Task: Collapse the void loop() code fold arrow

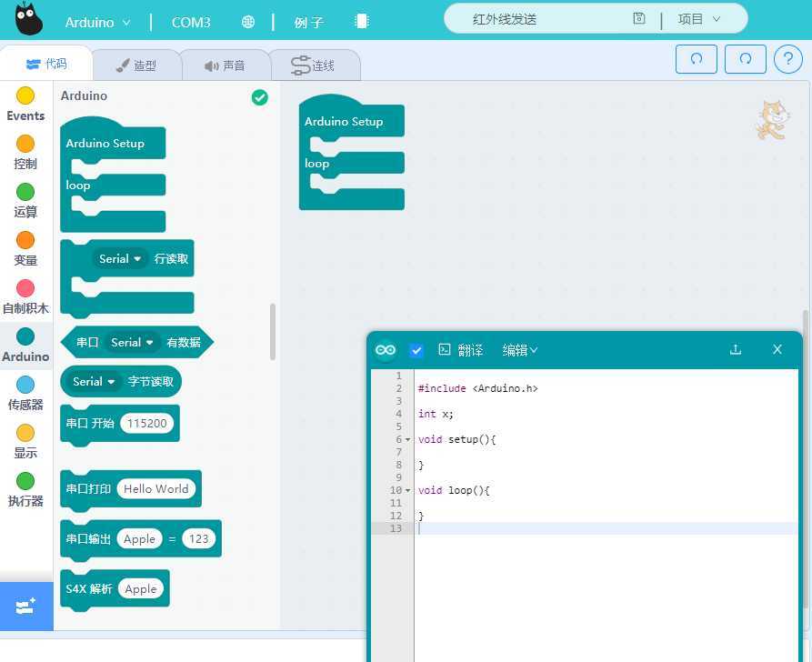Action: (x=407, y=490)
